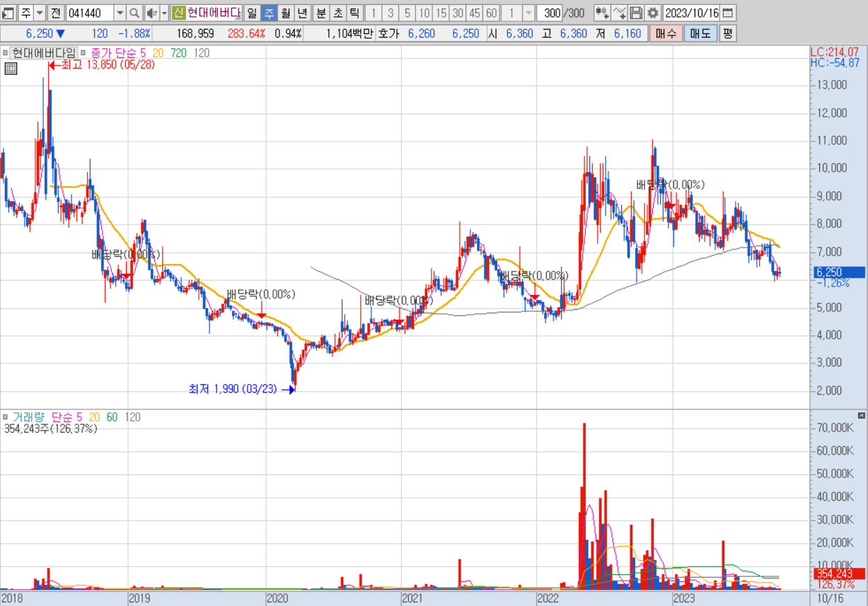The image size is (868, 606).
Task: Click the gray 120 price moving average legend
Action: point(202,52)
